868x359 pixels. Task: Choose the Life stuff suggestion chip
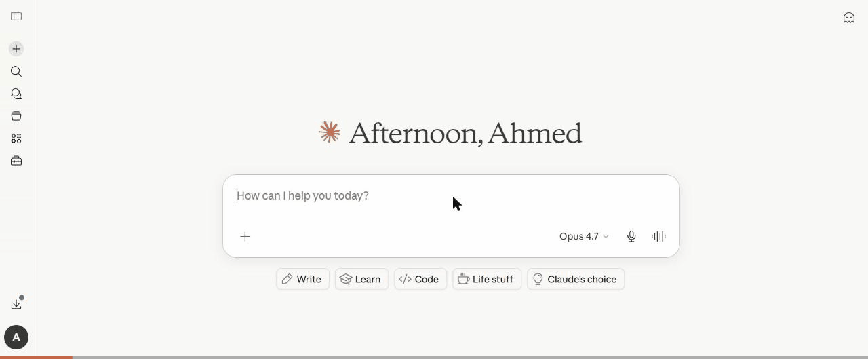(487, 279)
